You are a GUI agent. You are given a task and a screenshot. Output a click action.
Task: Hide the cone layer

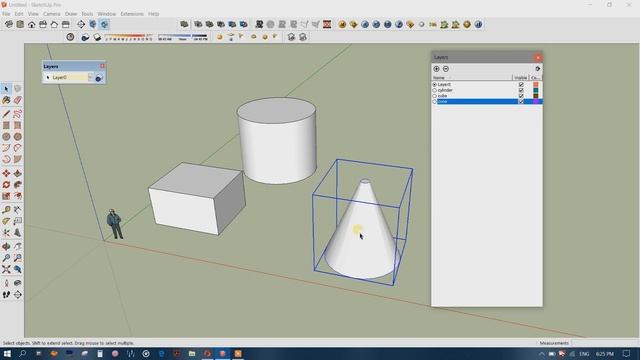[x=521, y=102]
